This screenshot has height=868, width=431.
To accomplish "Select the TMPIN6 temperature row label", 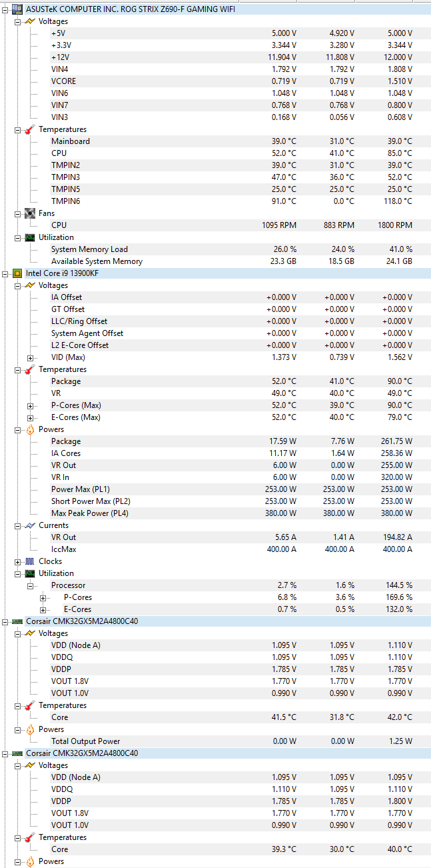I will click(65, 201).
